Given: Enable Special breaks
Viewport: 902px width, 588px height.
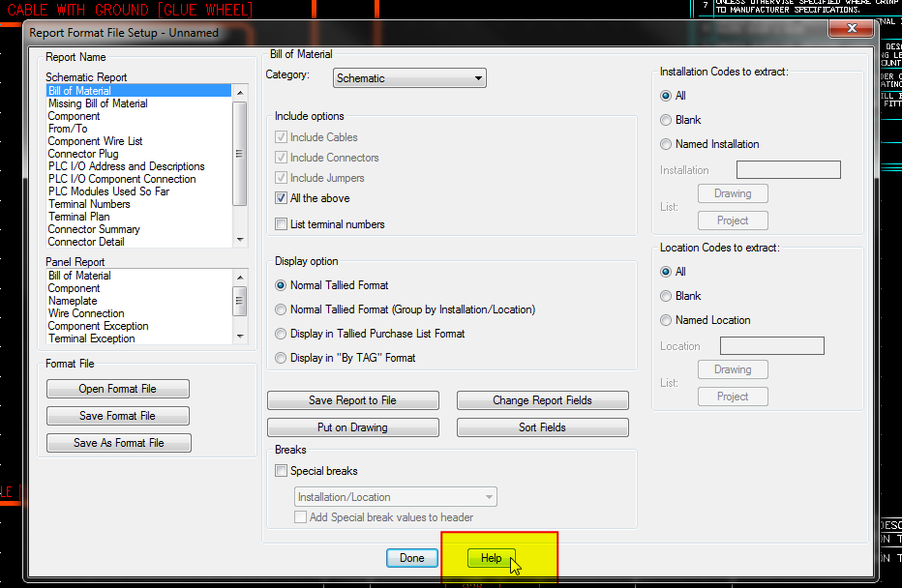Looking at the screenshot, I should click(x=281, y=471).
